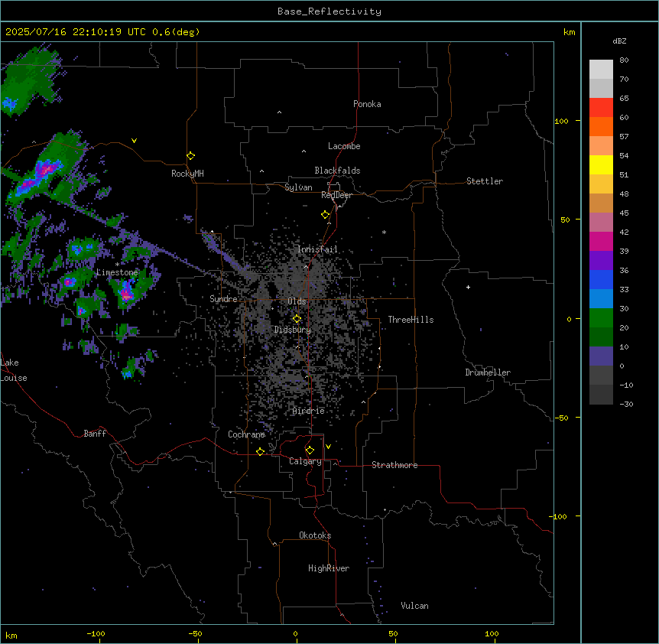Click the Stettler city label
Viewport: 659px width, 644px height.
click(485, 181)
